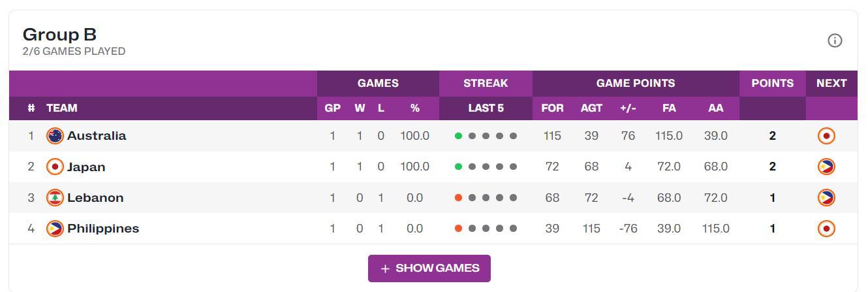
Task: Click Lebanon's red loss streak dot
Action: [x=458, y=198]
